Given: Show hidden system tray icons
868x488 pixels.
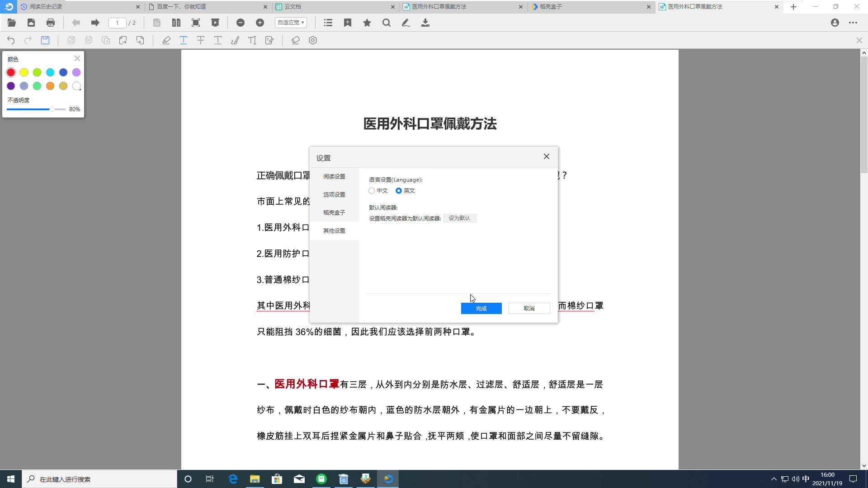Looking at the screenshot, I should (x=774, y=479).
